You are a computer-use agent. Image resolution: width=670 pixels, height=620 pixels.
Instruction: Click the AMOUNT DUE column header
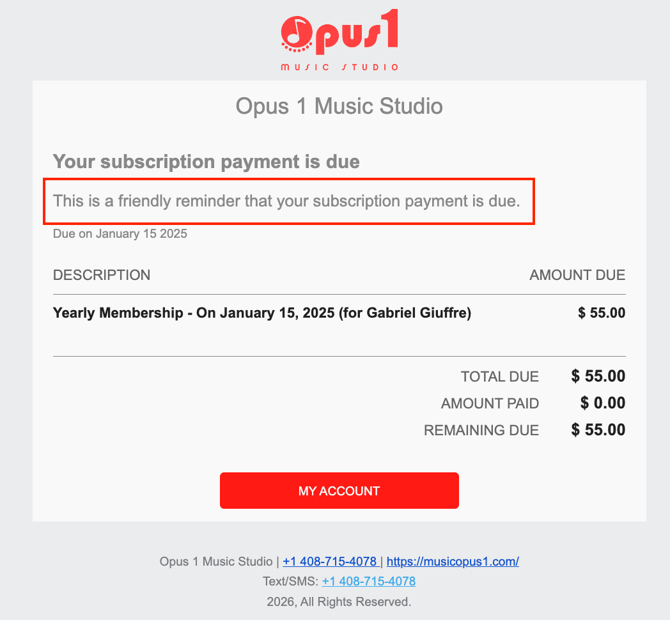pyautogui.click(x=577, y=275)
